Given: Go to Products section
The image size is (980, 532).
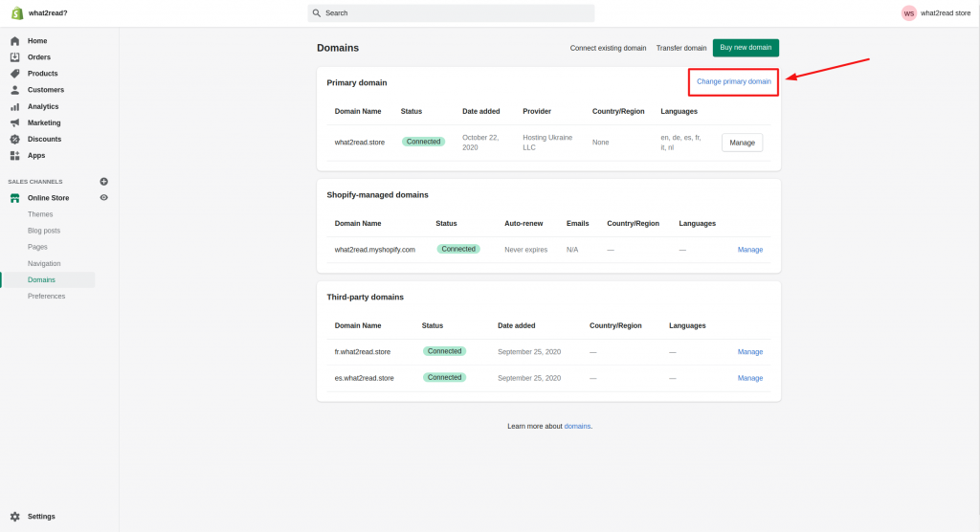Looking at the screenshot, I should point(42,73).
